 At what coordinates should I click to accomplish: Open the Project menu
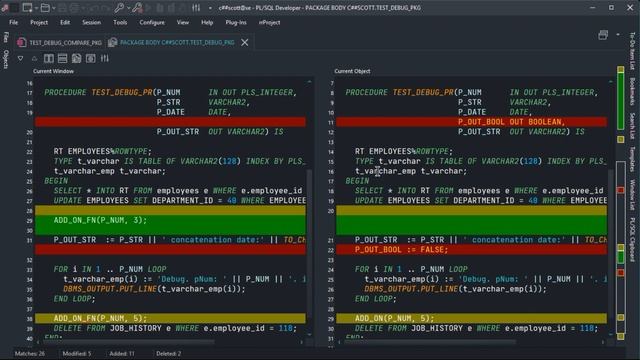pos(39,22)
